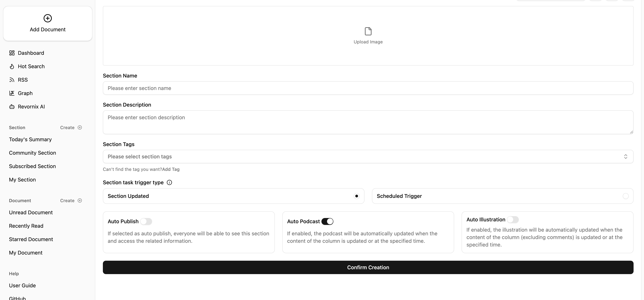
Task: Click the Create plus icon for Section
Action: tap(80, 127)
